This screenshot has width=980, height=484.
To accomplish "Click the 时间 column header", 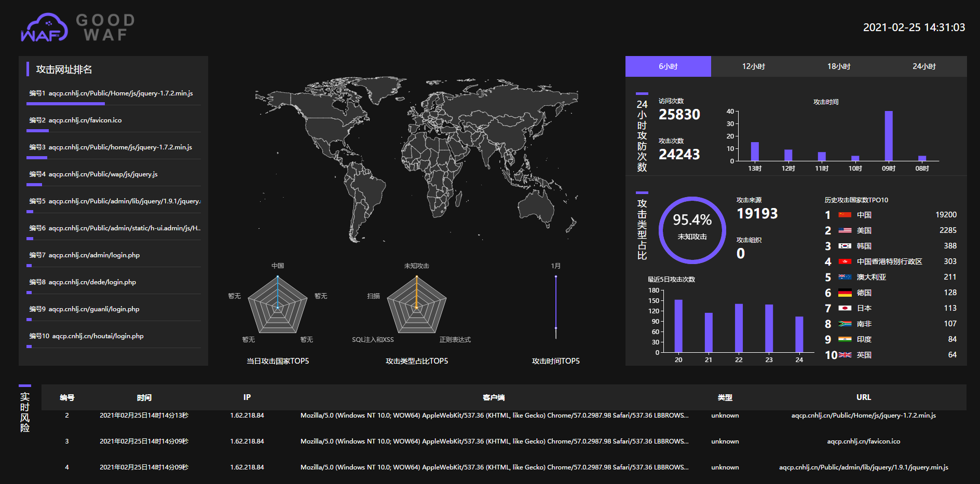I will 144,397.
